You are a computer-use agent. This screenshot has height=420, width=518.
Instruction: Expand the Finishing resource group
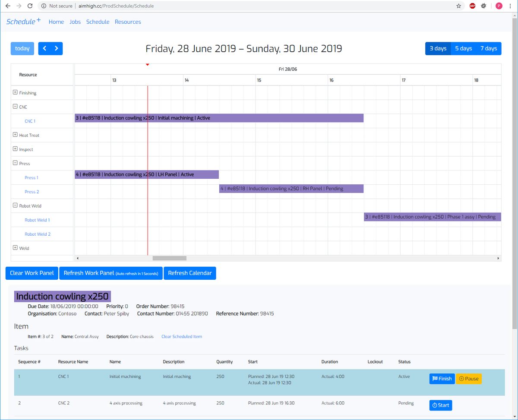(15, 92)
